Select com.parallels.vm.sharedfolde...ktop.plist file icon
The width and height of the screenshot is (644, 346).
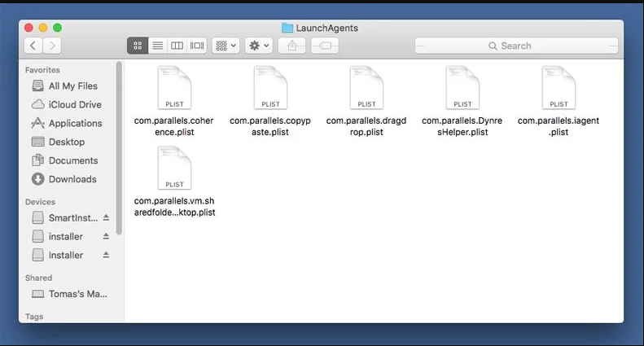pyautogui.click(x=174, y=168)
